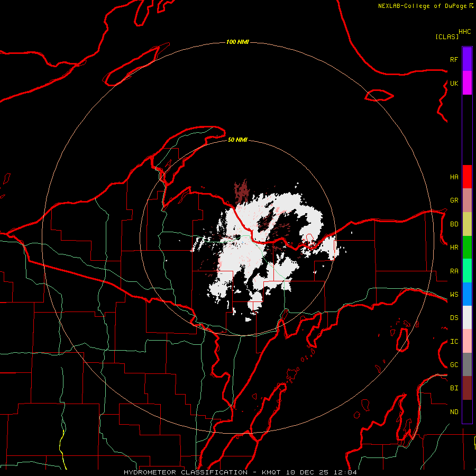
Task: Click the "HA" legend label
Action: coord(454,177)
